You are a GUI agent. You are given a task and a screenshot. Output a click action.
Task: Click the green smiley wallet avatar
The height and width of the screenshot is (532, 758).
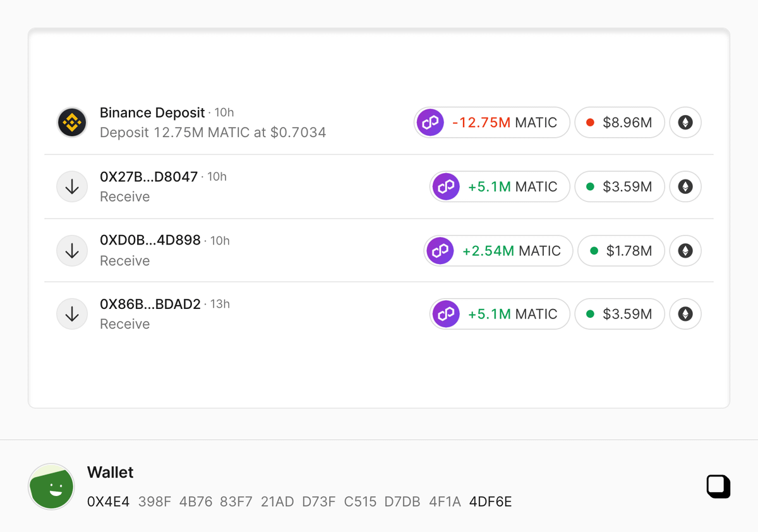pos(52,487)
